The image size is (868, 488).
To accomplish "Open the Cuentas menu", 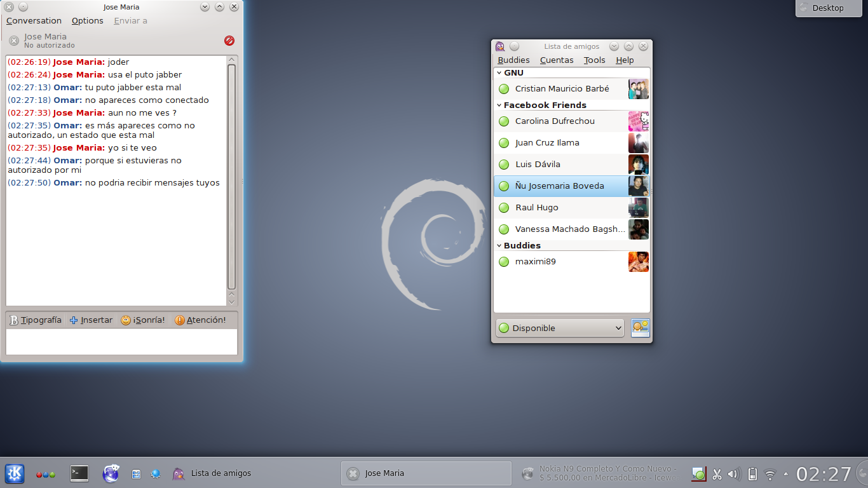I will pos(557,60).
